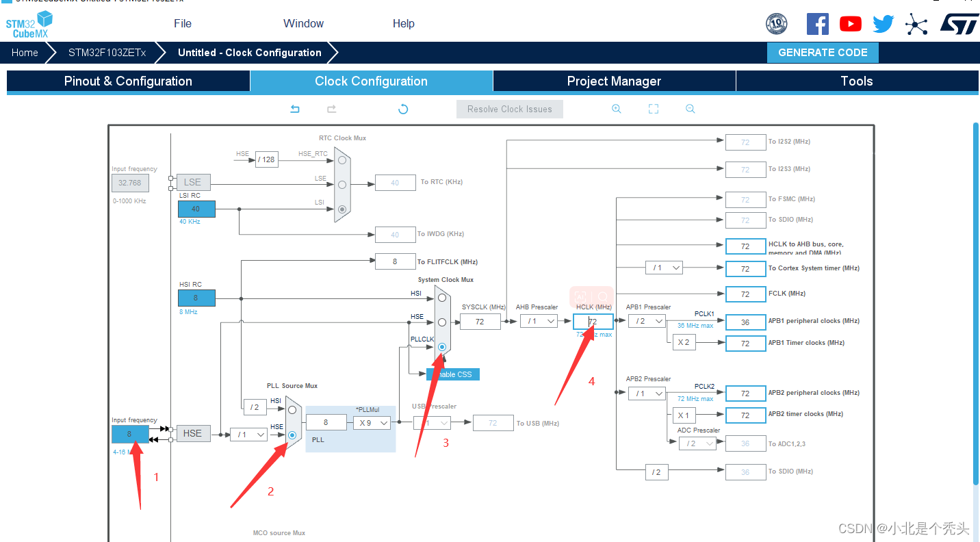This screenshot has height=542, width=980.
Task: Switch to the Tools tab
Action: pos(857,81)
